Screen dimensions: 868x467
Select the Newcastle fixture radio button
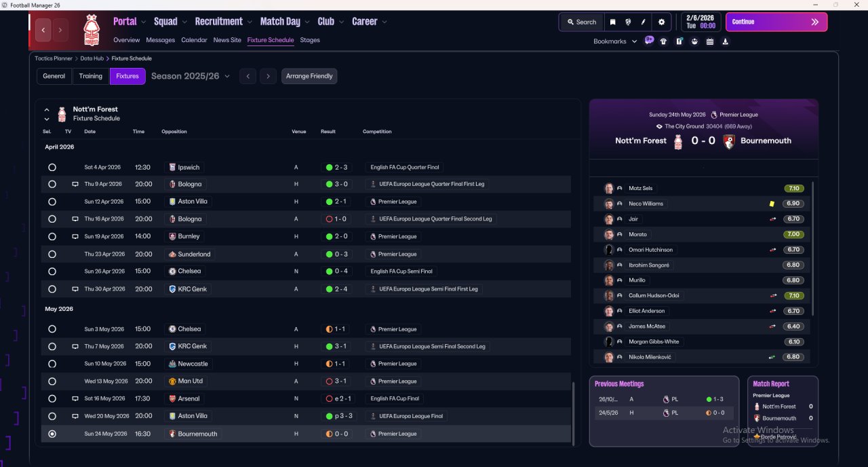coord(52,364)
